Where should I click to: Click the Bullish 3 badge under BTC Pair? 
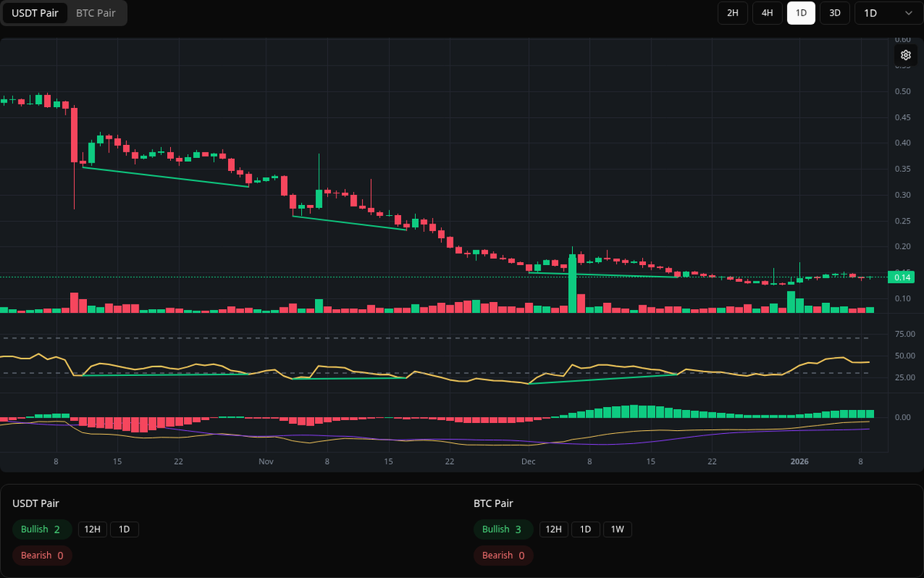(503, 529)
